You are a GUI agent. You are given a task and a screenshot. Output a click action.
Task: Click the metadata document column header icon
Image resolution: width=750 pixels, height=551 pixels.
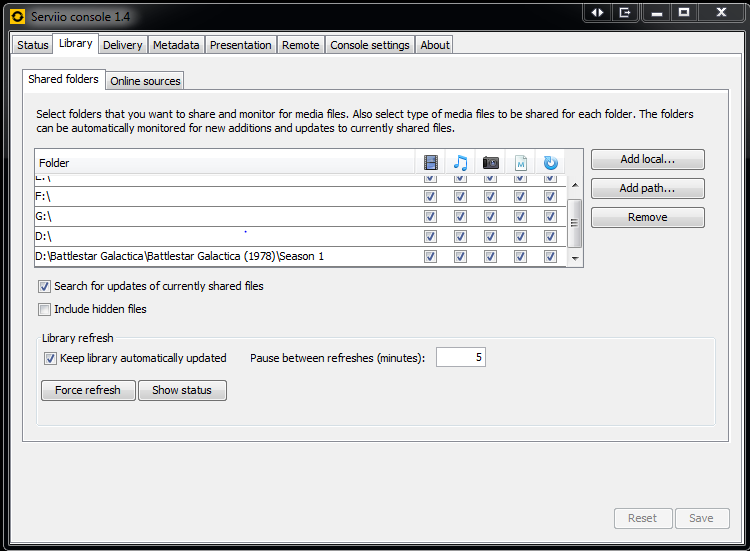point(520,163)
